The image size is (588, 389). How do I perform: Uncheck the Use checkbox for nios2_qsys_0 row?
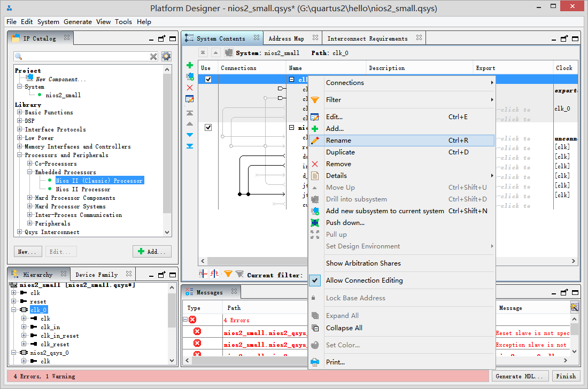click(x=208, y=127)
